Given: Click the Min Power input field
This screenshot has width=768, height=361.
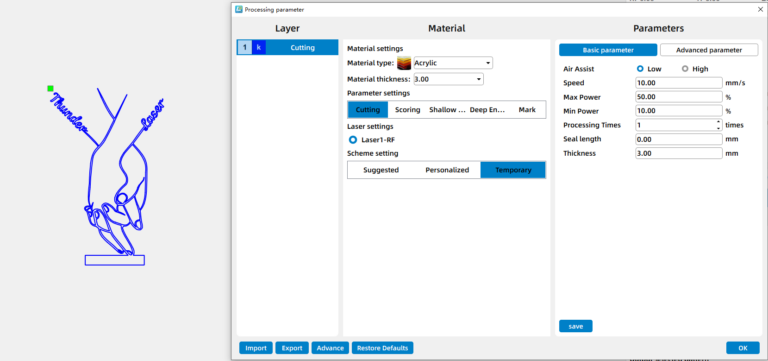Looking at the screenshot, I should click(x=679, y=111).
